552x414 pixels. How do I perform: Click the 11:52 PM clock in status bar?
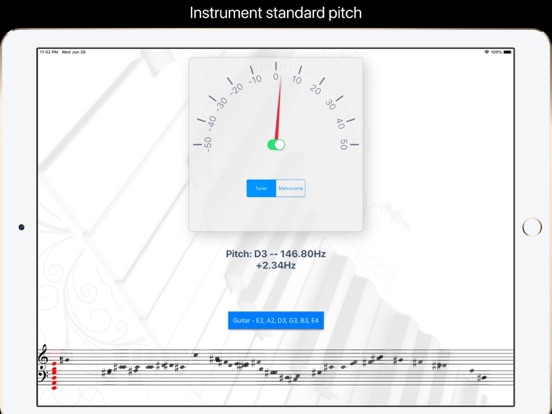(x=49, y=52)
